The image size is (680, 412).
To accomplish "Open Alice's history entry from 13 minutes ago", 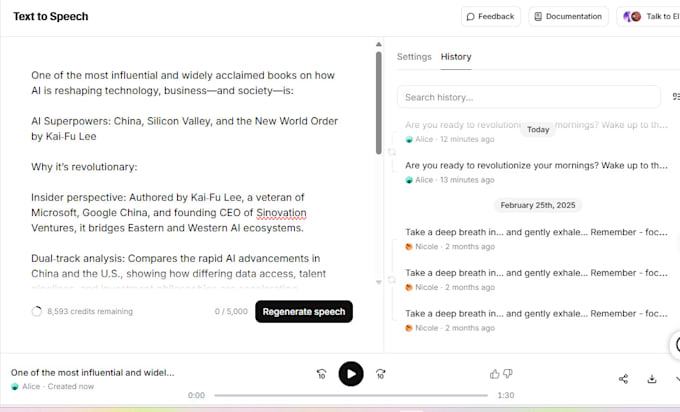I will [x=536, y=166].
